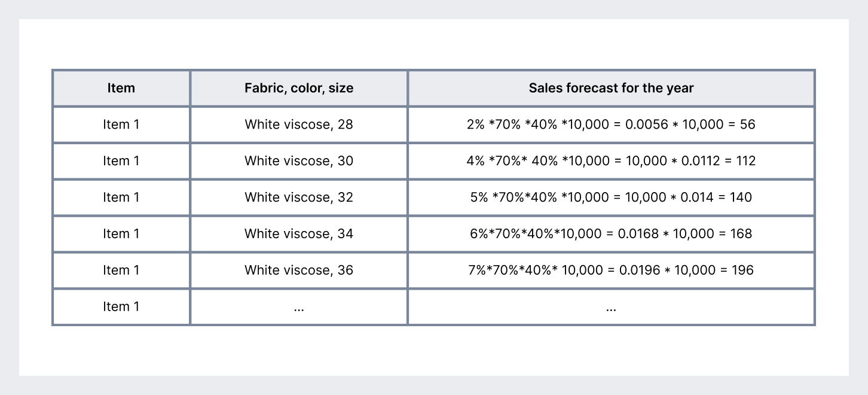Select the "White viscose, 32" cell
Image resolution: width=868 pixels, height=395 pixels.
[x=299, y=197]
